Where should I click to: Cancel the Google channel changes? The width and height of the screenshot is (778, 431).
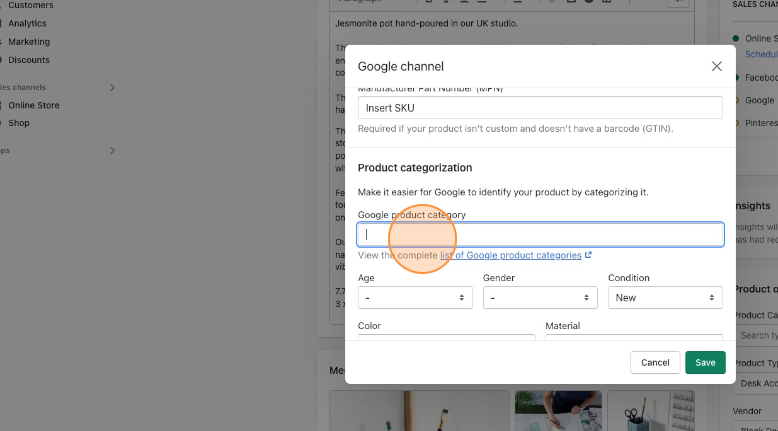(654, 363)
